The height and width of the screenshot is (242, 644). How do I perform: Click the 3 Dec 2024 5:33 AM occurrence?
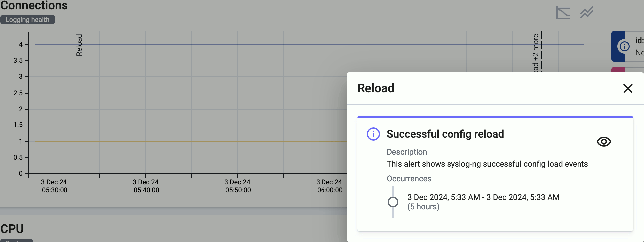click(x=483, y=202)
